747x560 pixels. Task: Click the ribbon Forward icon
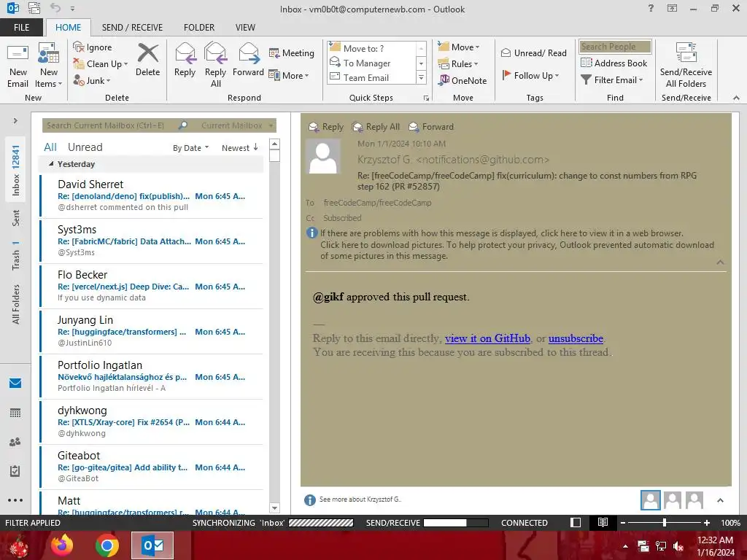tap(248, 60)
